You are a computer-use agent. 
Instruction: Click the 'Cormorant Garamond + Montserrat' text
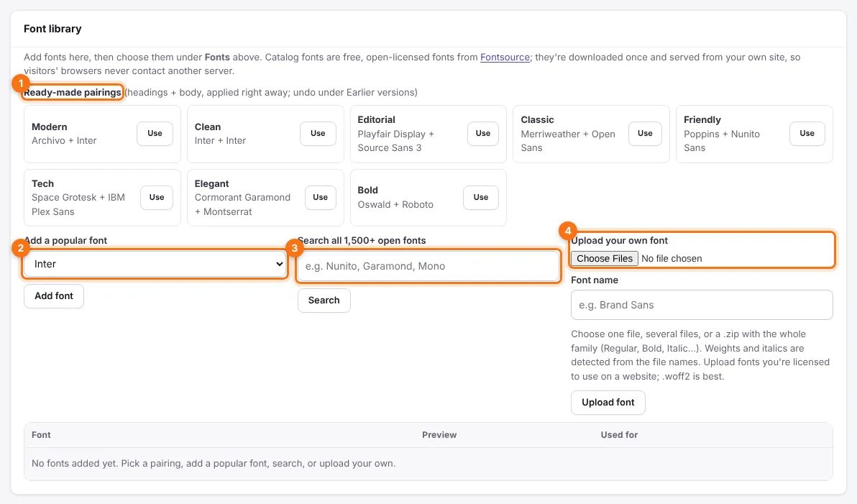click(242, 204)
